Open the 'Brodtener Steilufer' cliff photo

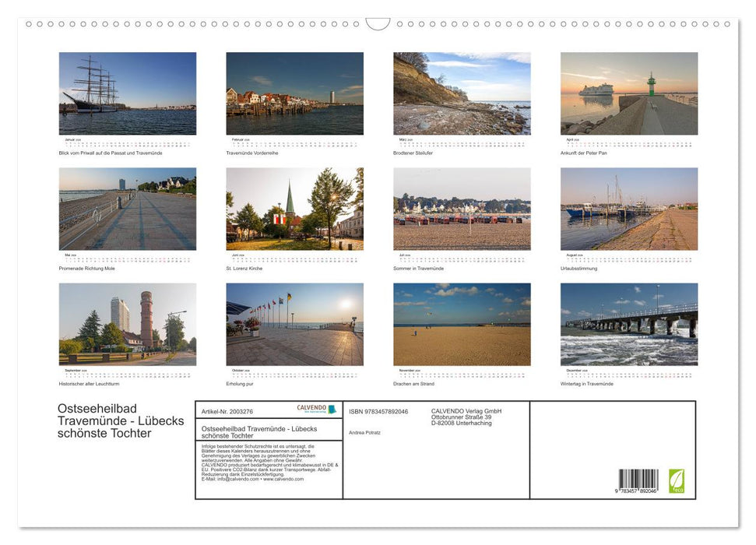tap(462, 92)
